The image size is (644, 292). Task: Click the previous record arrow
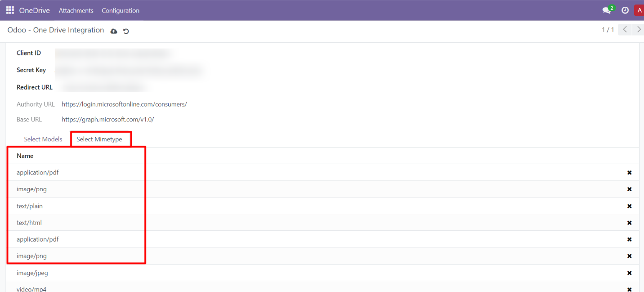coord(624,29)
